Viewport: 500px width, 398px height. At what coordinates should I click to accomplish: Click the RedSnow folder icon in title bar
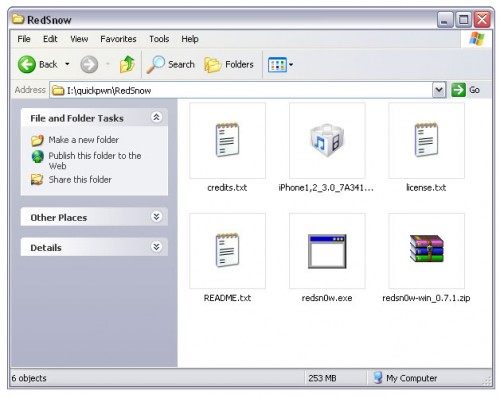tap(18, 19)
